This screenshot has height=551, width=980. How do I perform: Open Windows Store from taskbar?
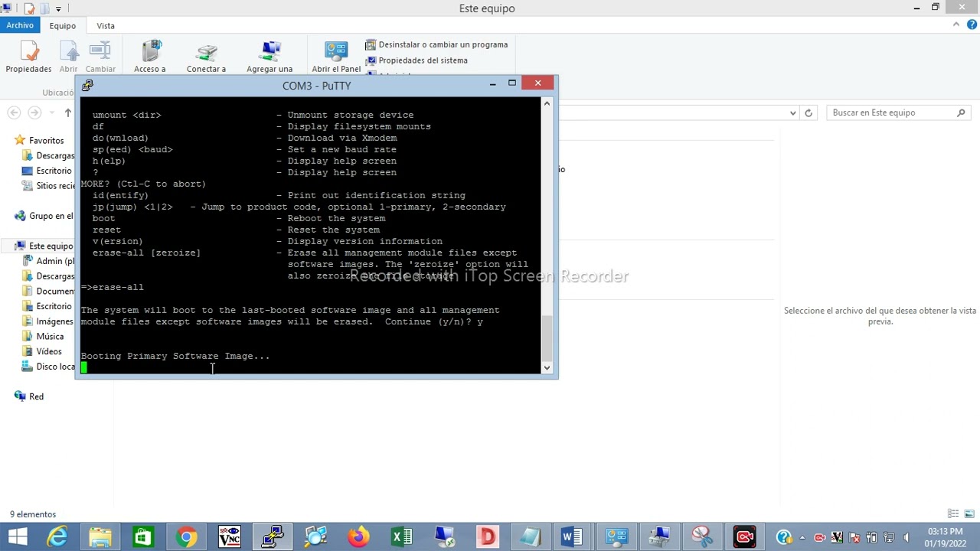click(143, 536)
